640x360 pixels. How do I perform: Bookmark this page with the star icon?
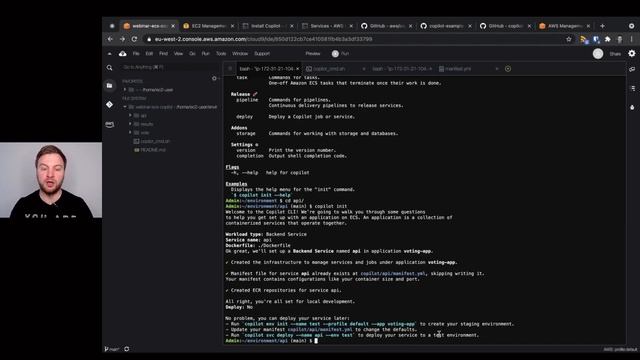click(569, 39)
